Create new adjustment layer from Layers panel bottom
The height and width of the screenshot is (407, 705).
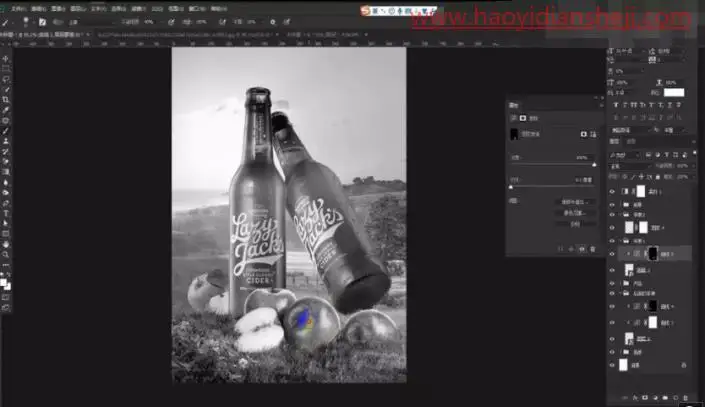(x=655, y=398)
